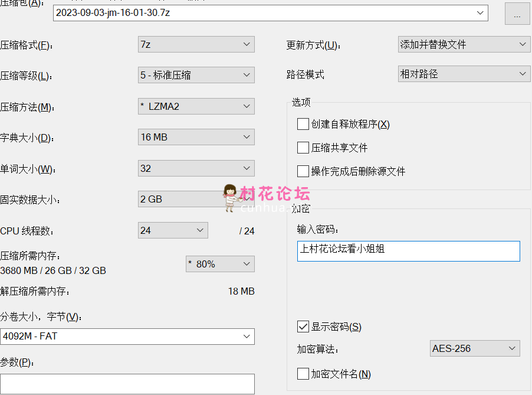Open the memory usage 80% dropdown

[220, 264]
